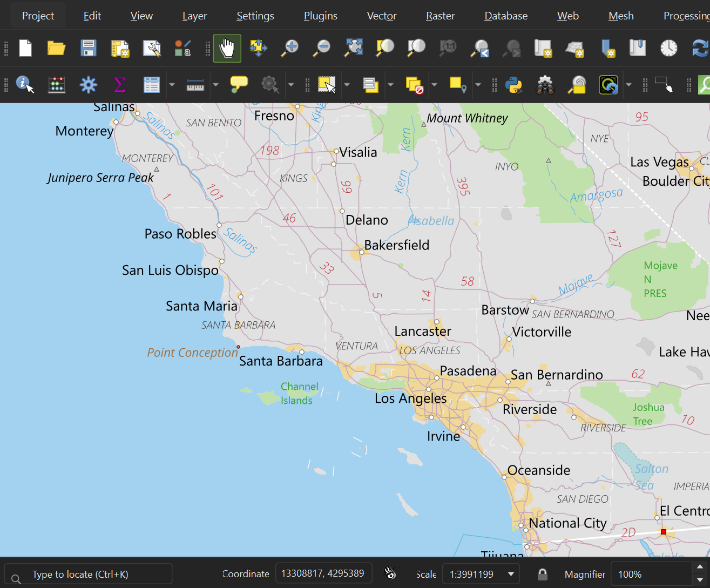Open a new map view
This screenshot has height=588, width=710.
click(x=543, y=48)
